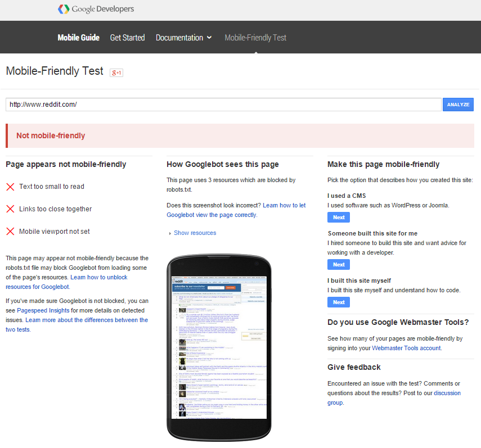Viewport: 481px width, 448px height.
Task: Click the Not mobile-friendly result banner
Action: (240, 135)
